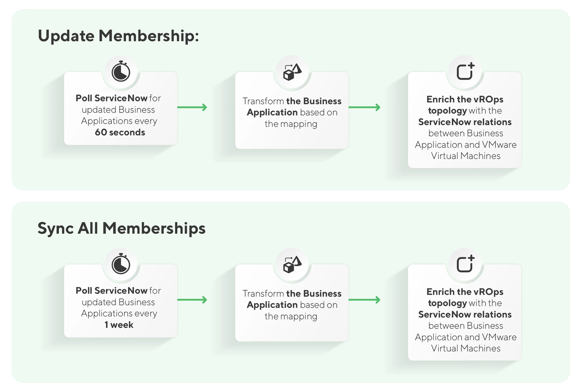Click the transform cube icon under Update Membership

(x=292, y=72)
